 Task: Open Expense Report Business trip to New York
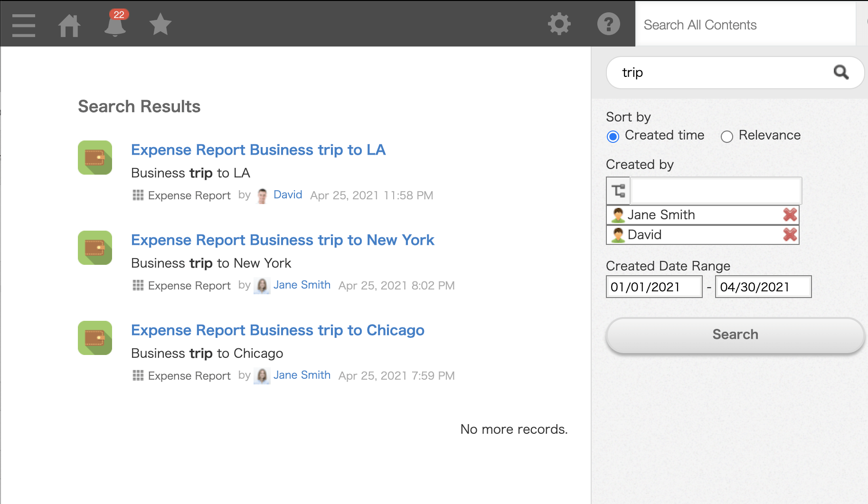283,240
